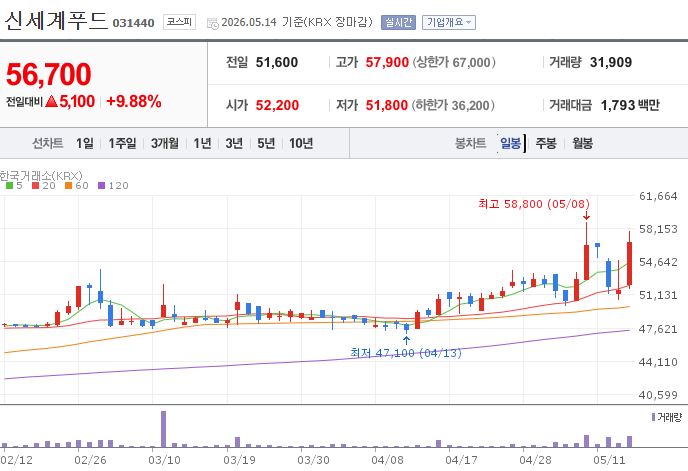Image resolution: width=688 pixels, height=471 pixels.
Task: Click the 실시간 real-time badge
Action: pyautogui.click(x=398, y=22)
